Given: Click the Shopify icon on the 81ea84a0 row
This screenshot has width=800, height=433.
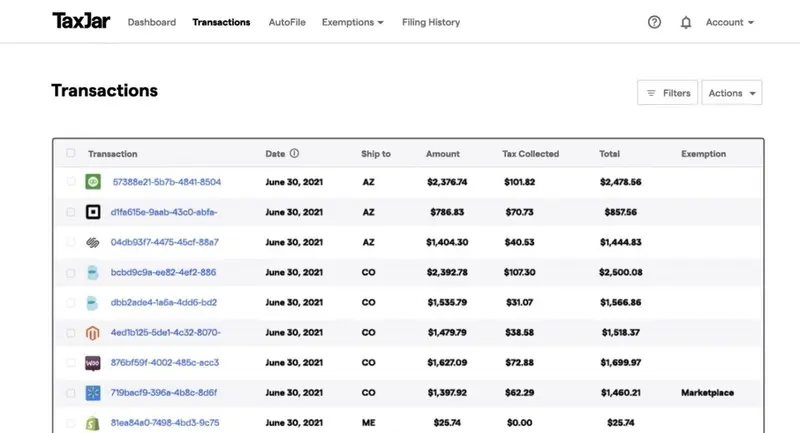Looking at the screenshot, I should point(93,422).
